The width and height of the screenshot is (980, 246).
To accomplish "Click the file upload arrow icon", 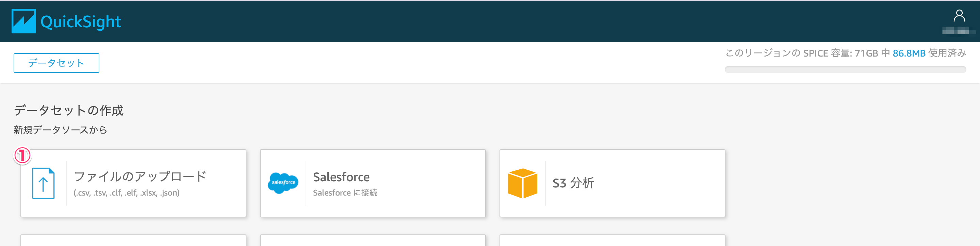I will click(43, 183).
